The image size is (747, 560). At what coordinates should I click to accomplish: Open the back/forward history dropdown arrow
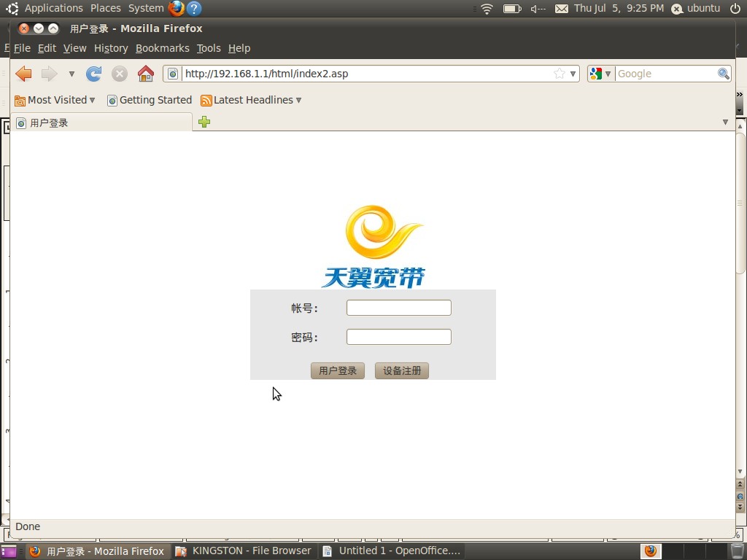tap(71, 74)
